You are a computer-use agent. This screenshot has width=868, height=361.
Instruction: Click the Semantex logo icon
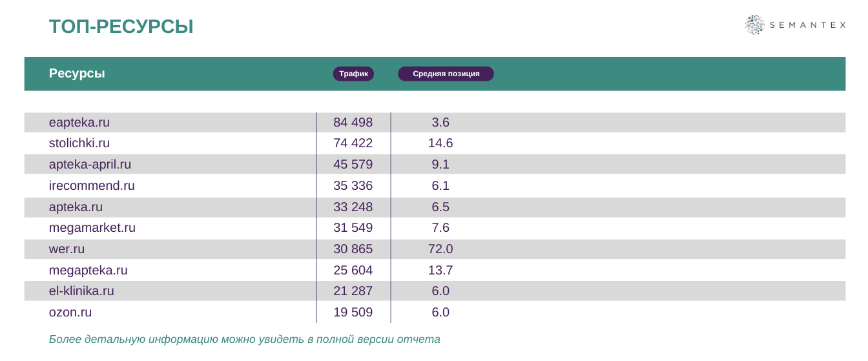[754, 25]
